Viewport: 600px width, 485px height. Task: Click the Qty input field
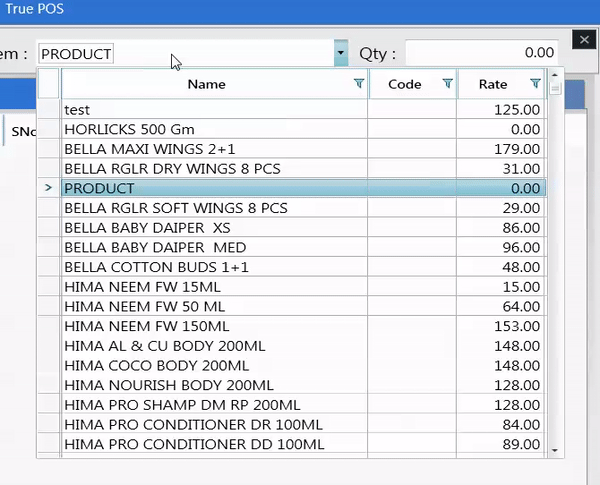[x=483, y=53]
